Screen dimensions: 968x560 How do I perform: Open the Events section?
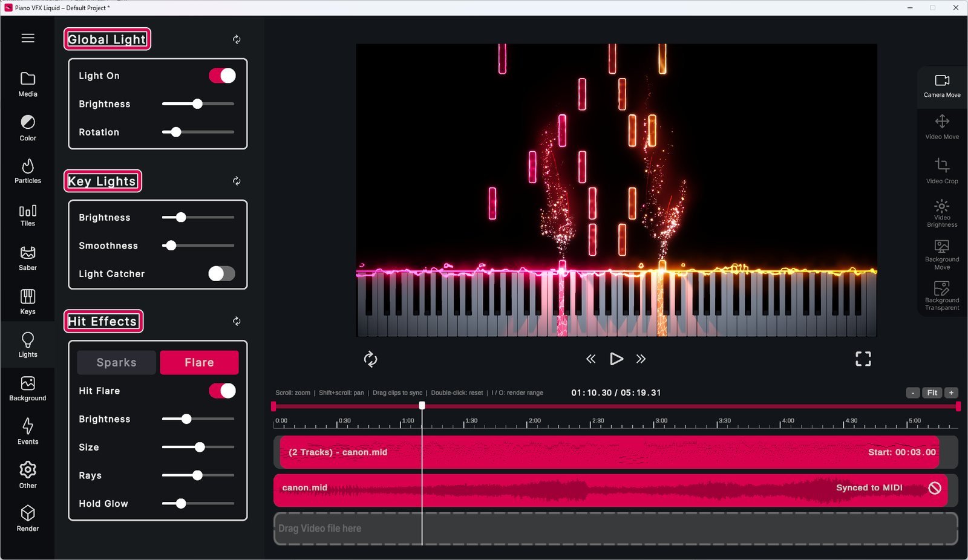[28, 432]
